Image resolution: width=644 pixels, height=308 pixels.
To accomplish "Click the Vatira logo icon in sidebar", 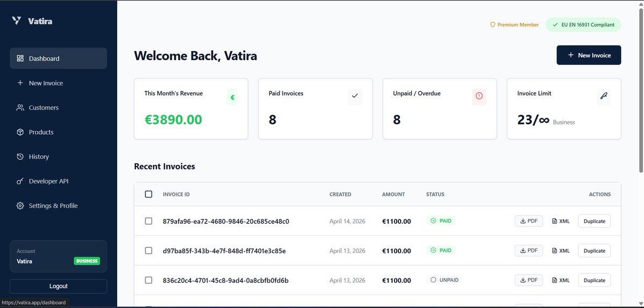I will 17,21.
